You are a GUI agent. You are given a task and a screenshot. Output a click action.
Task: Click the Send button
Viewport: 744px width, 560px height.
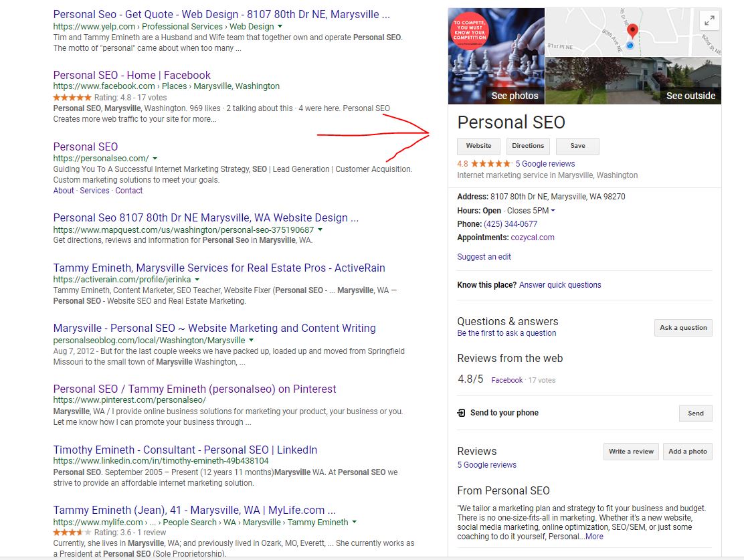[696, 413]
